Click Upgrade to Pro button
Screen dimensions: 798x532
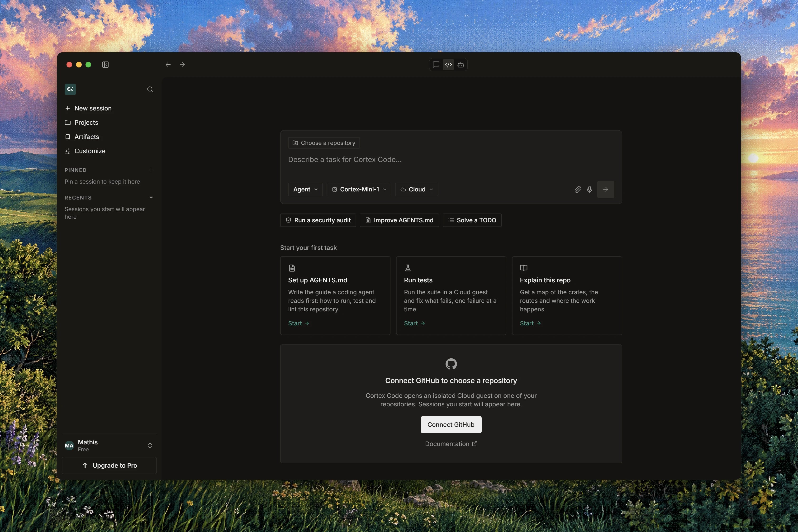coord(109,465)
